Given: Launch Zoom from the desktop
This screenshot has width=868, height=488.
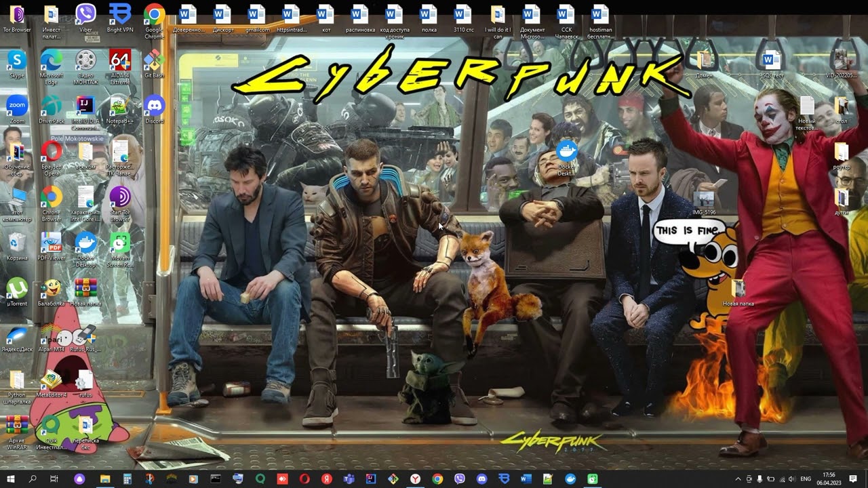Looking at the screenshot, I should coord(17,110).
